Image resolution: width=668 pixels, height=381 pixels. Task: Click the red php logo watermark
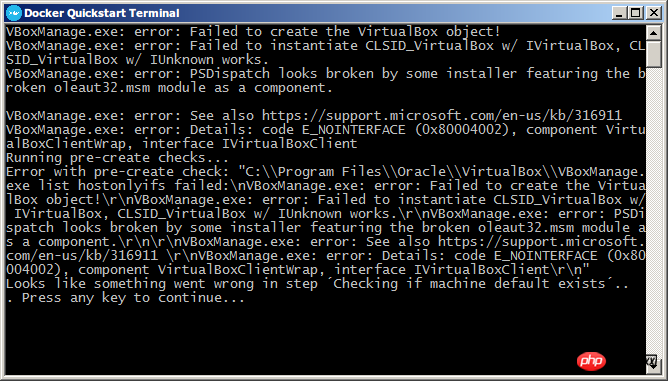591,361
